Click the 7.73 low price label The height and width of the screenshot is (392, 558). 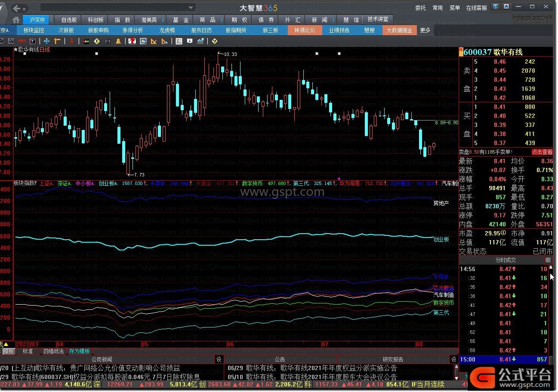point(139,175)
